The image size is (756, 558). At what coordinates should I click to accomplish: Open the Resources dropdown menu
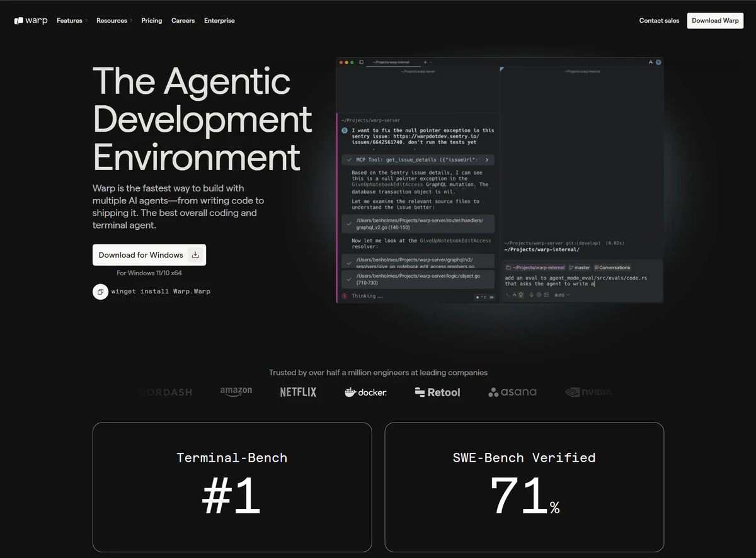coord(115,21)
